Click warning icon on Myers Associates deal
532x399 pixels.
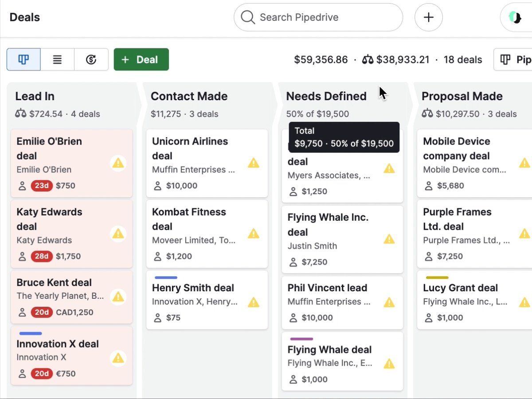[x=389, y=168]
